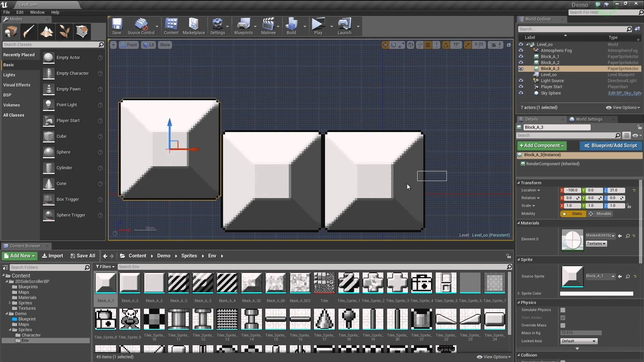This screenshot has height=362, width=644.
Task: Click the Blueprint/Add Script button
Action: 611,145
